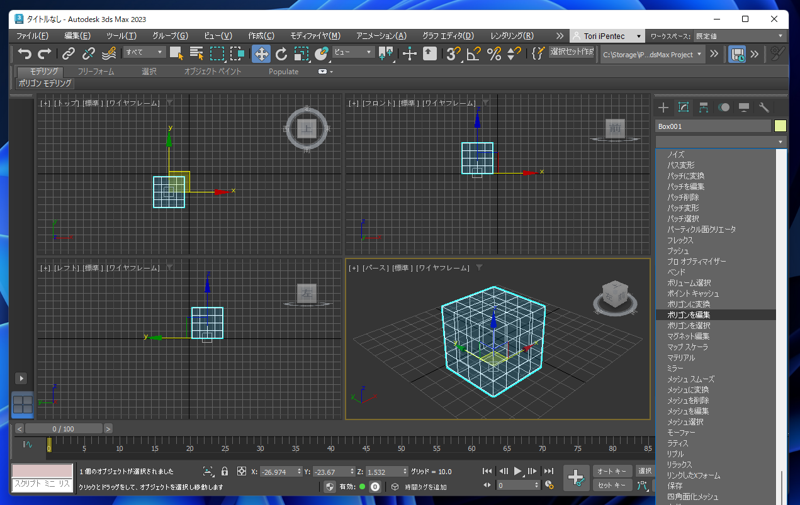Screen dimensions: 800x505
Task: Click the Isolate Selection toggle icon
Action: pos(208,471)
